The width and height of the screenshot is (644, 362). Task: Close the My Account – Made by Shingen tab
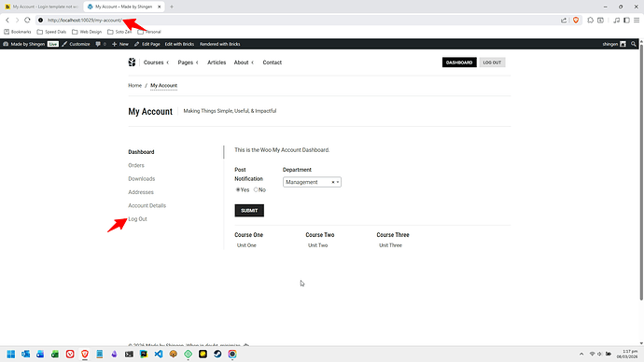point(160,7)
